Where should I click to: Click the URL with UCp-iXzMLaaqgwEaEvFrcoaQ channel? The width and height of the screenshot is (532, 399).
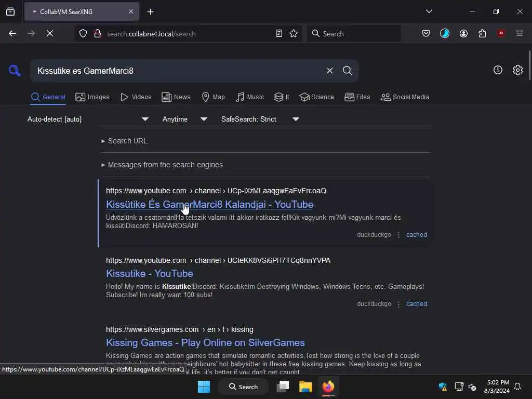[x=216, y=191]
